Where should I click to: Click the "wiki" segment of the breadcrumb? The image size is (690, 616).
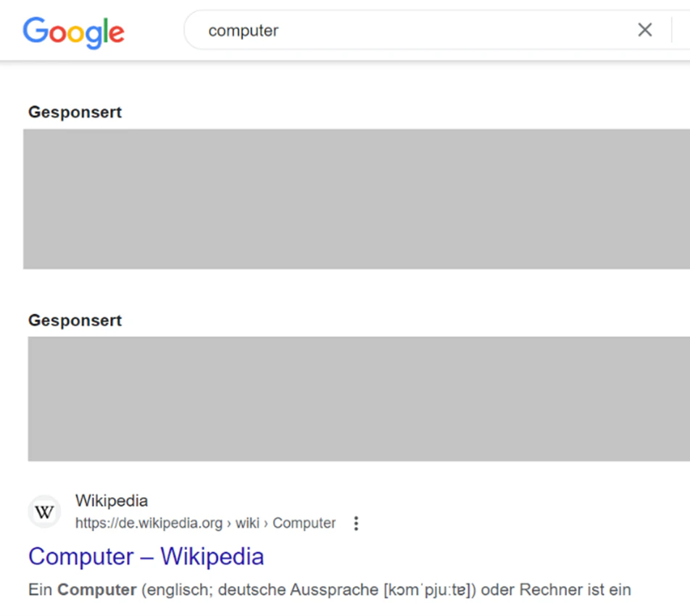[x=247, y=523]
